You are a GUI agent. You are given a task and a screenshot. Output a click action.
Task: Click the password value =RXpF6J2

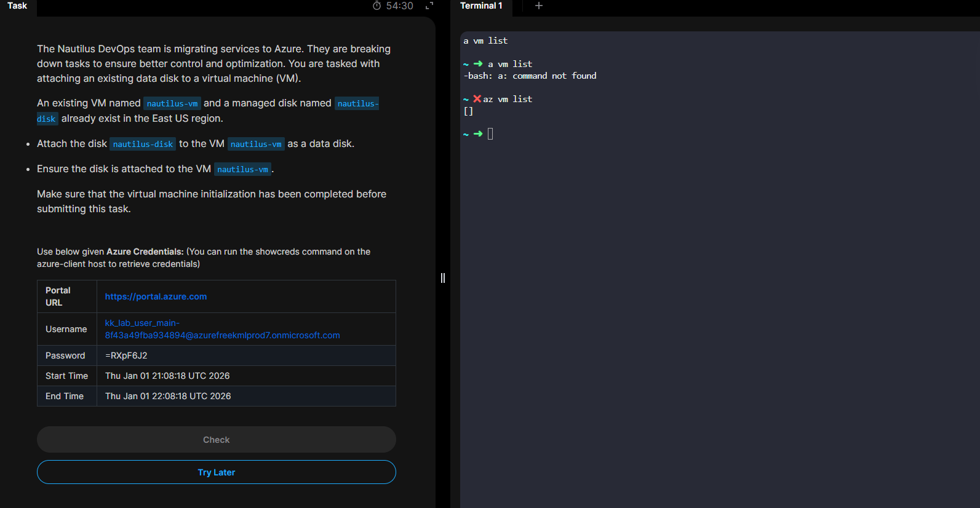[126, 355]
